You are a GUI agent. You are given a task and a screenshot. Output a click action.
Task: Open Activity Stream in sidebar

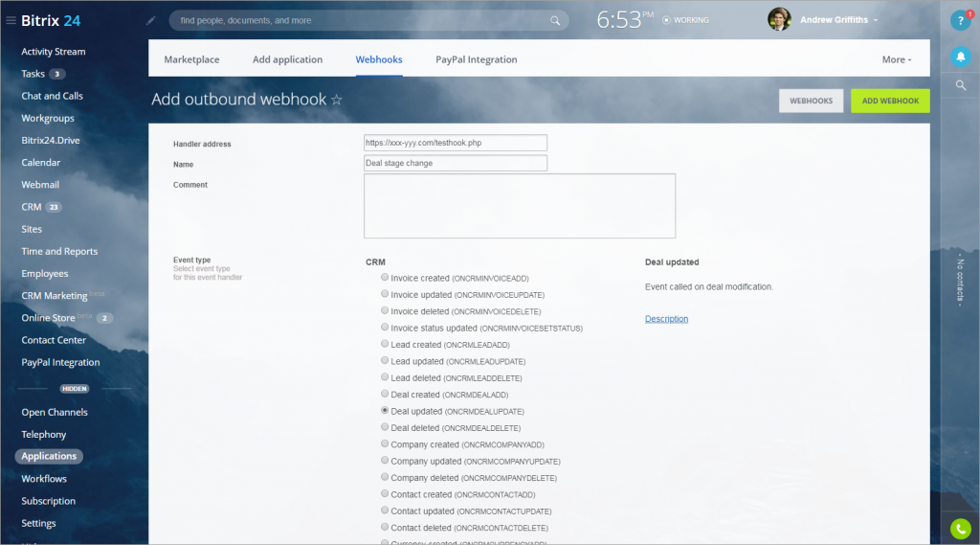point(54,52)
